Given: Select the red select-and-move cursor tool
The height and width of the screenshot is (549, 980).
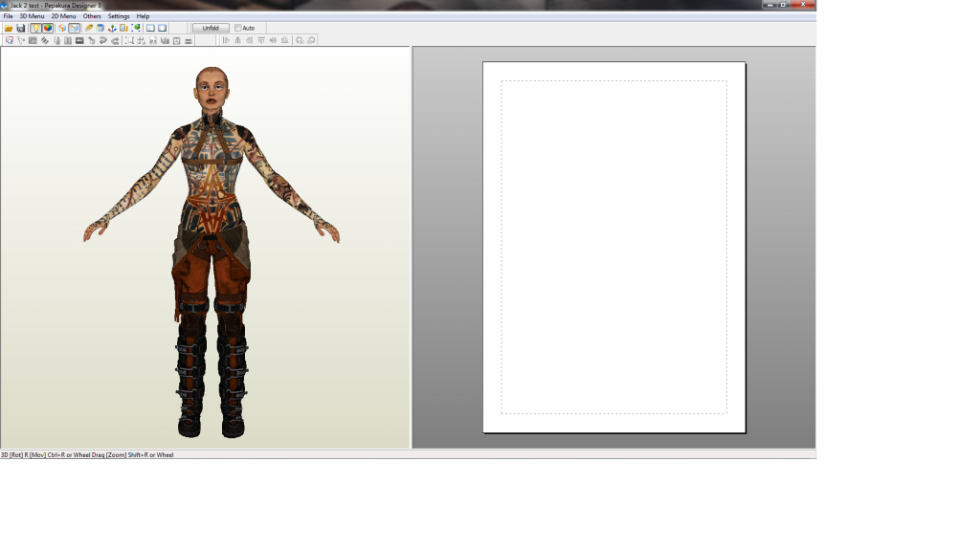Looking at the screenshot, I should (x=10, y=40).
